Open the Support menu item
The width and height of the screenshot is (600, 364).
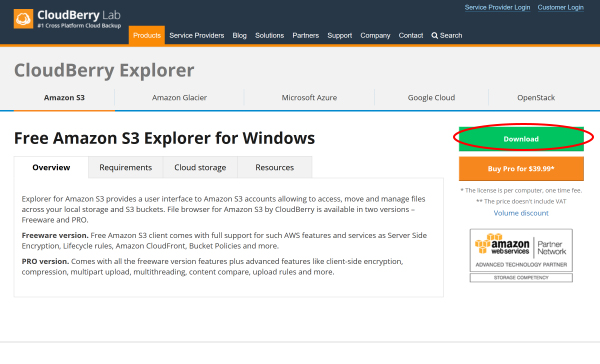[339, 36]
